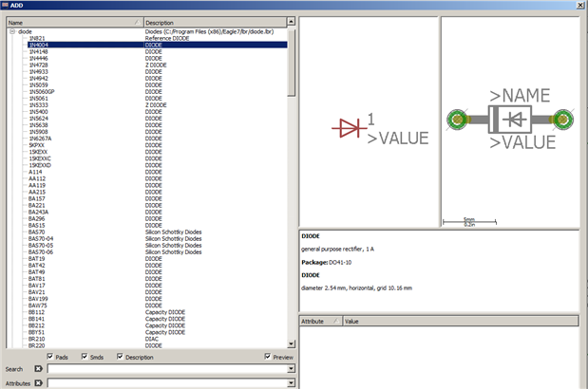Click the sort arrow in Name column
588x389 pixels.
[x=137, y=22]
